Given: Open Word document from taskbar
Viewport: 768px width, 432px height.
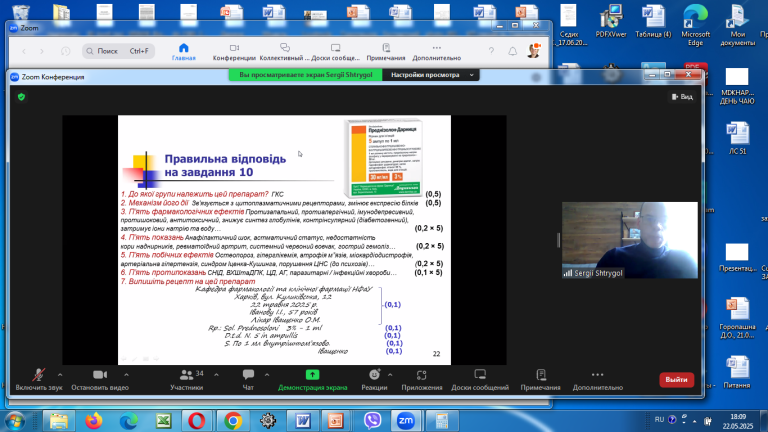Looking at the screenshot, I should pyautogui.click(x=303, y=421).
